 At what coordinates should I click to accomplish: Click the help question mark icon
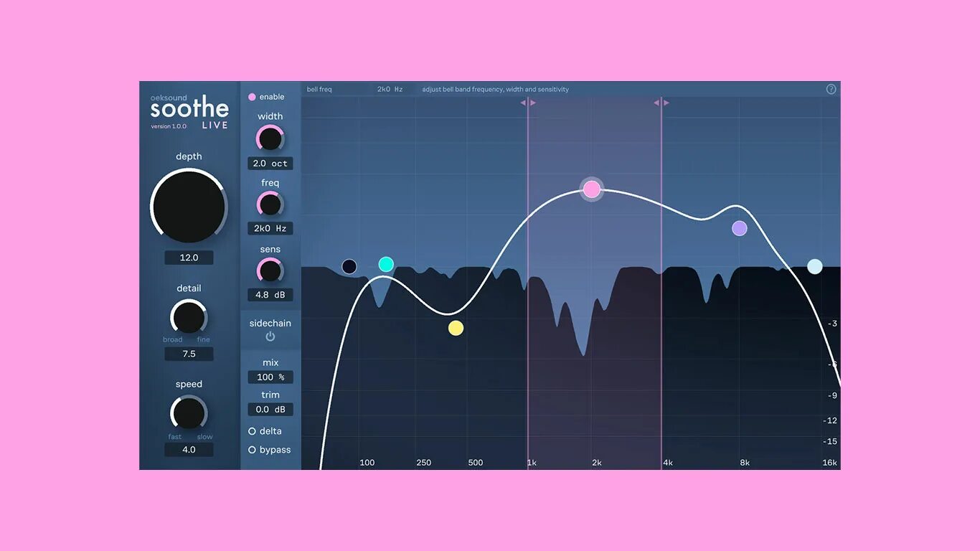(831, 89)
